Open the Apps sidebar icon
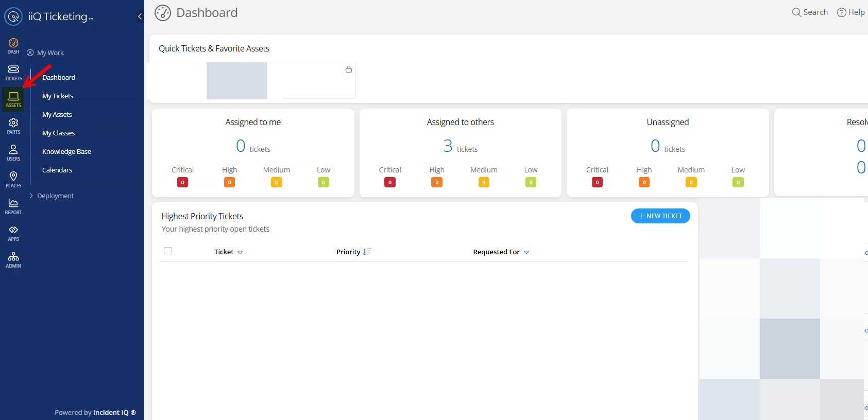The image size is (868, 420). coord(13,233)
